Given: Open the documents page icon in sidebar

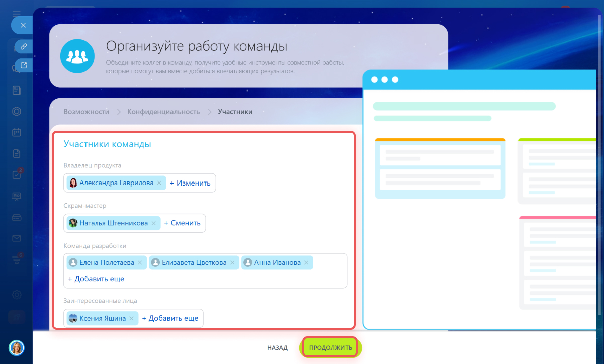Looking at the screenshot, I should [17, 154].
